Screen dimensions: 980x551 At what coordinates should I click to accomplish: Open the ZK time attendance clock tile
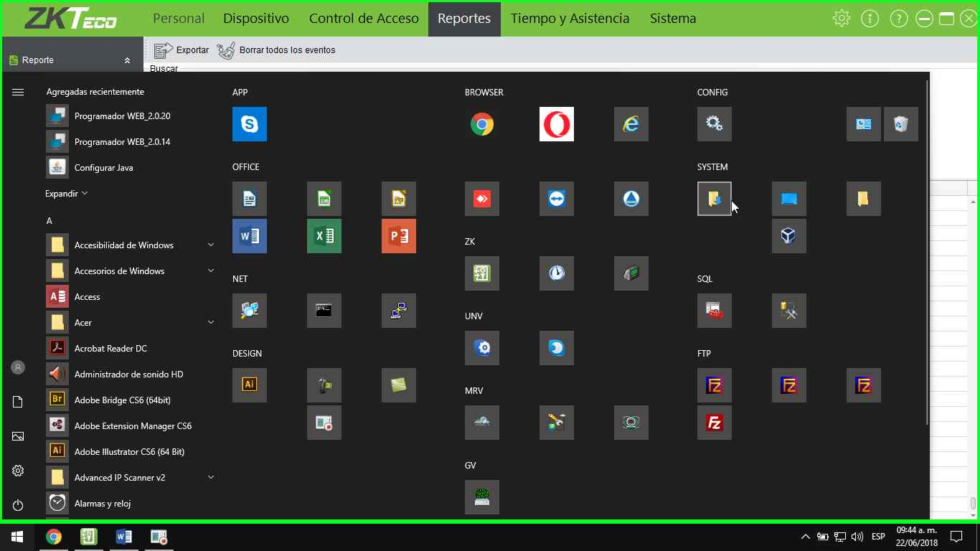(x=557, y=273)
